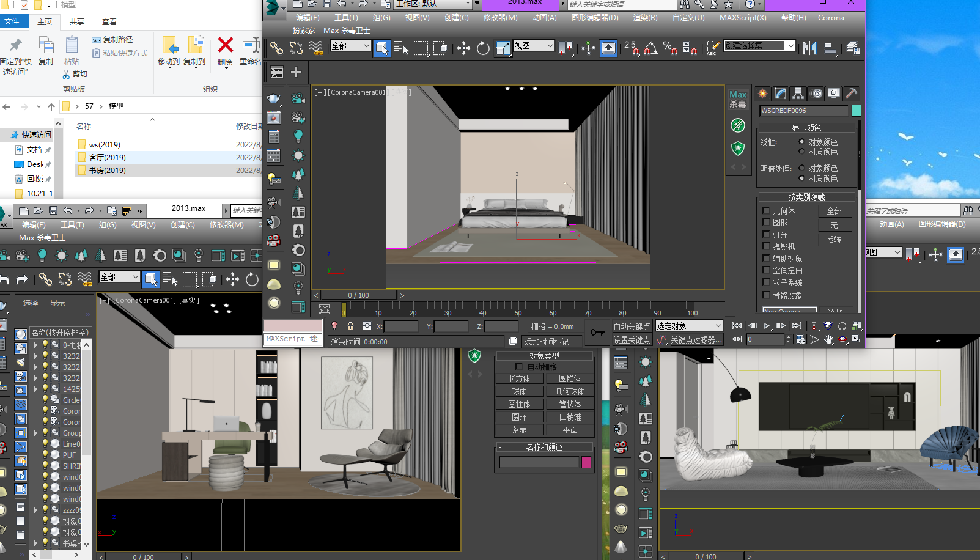Go to End frame in front window
Viewport: 980px width, 560px height.
point(797,326)
